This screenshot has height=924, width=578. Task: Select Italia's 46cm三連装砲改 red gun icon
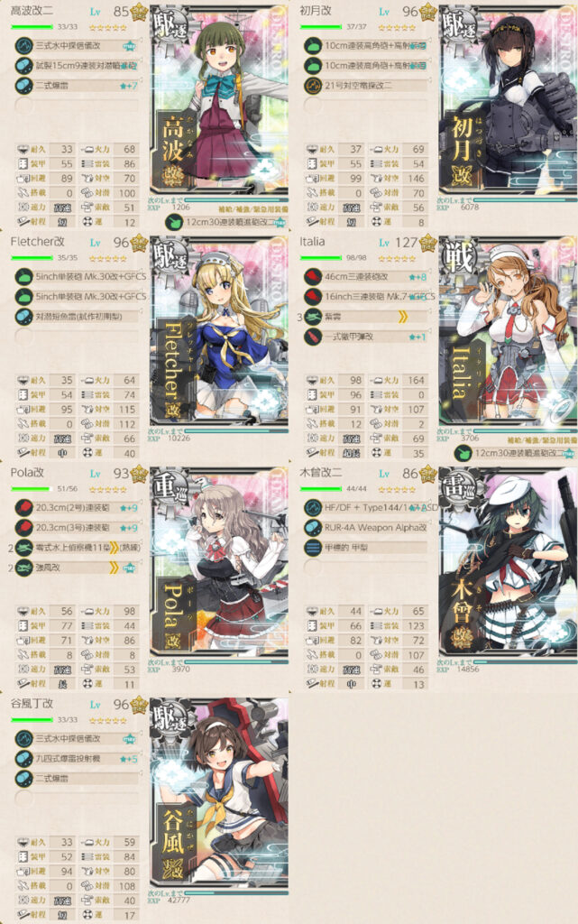tap(313, 277)
